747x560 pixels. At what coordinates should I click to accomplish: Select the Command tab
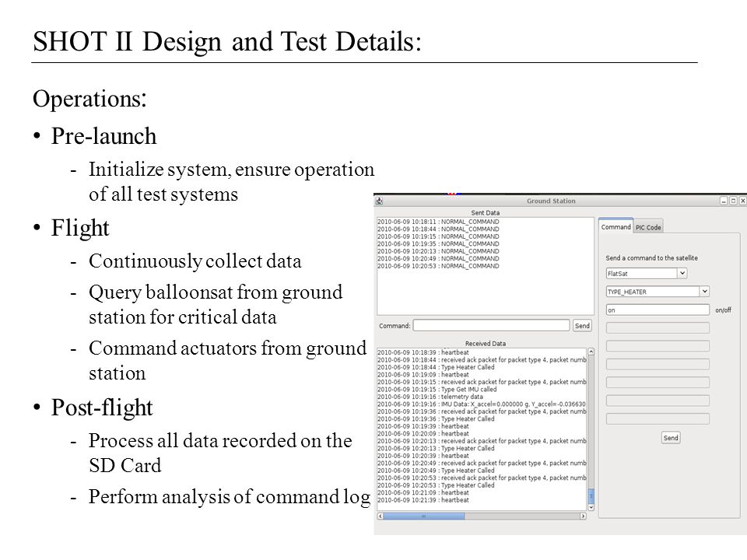coord(615,226)
